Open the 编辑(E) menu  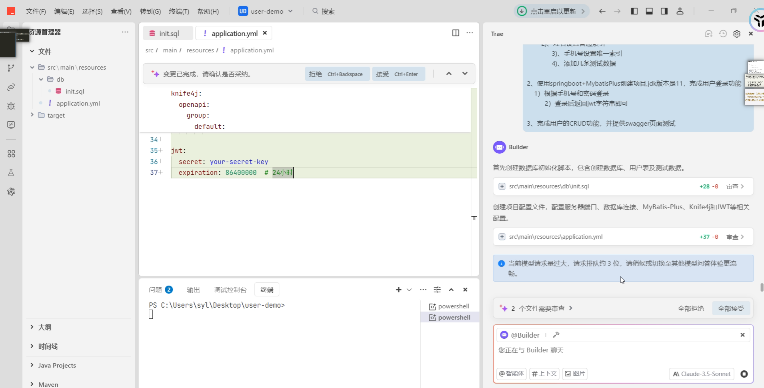(64, 11)
